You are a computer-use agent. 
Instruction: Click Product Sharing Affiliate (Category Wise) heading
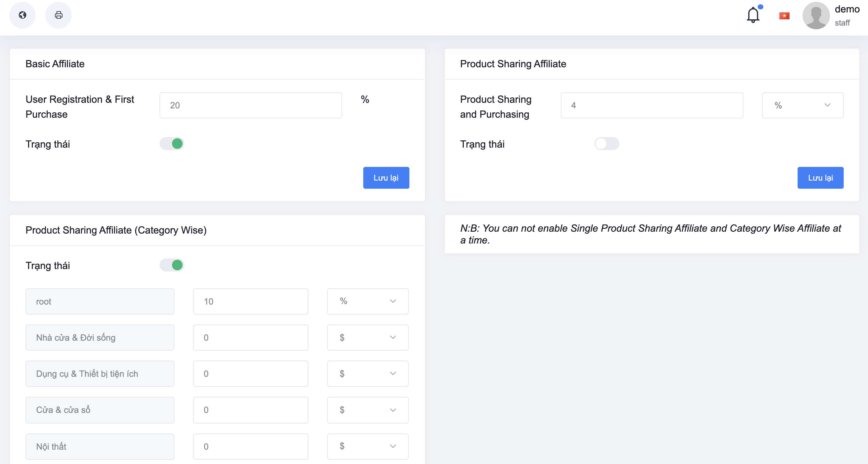pos(116,230)
